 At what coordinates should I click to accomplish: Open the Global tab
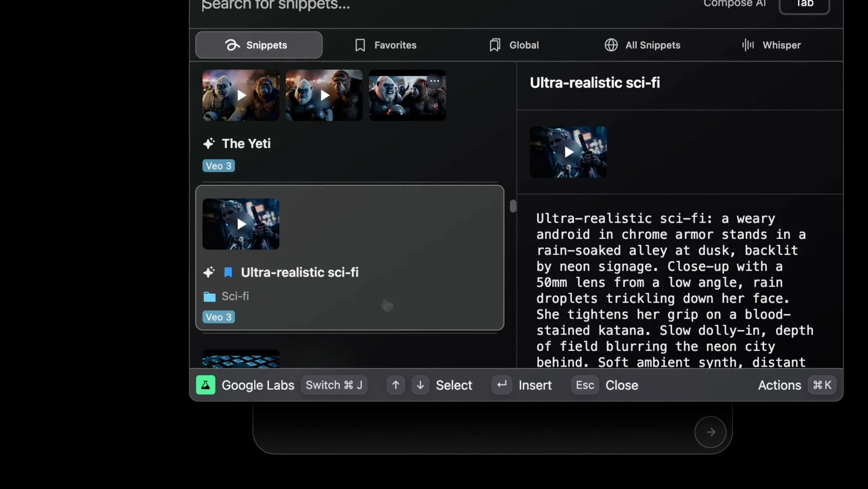[514, 45]
